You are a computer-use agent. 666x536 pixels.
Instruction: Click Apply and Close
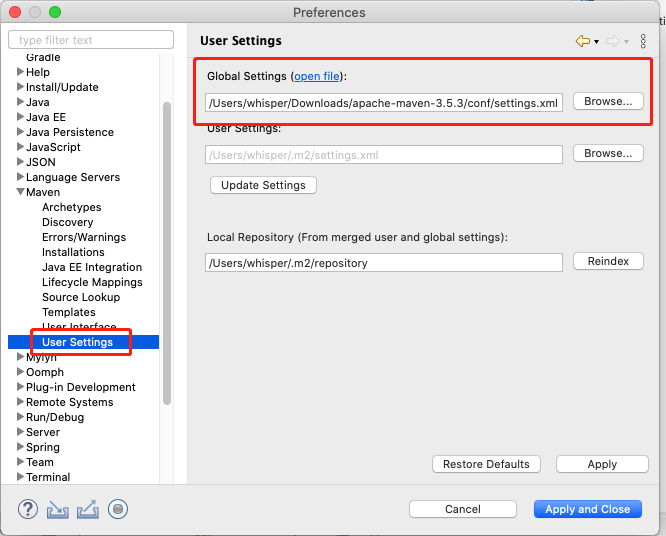(x=588, y=509)
